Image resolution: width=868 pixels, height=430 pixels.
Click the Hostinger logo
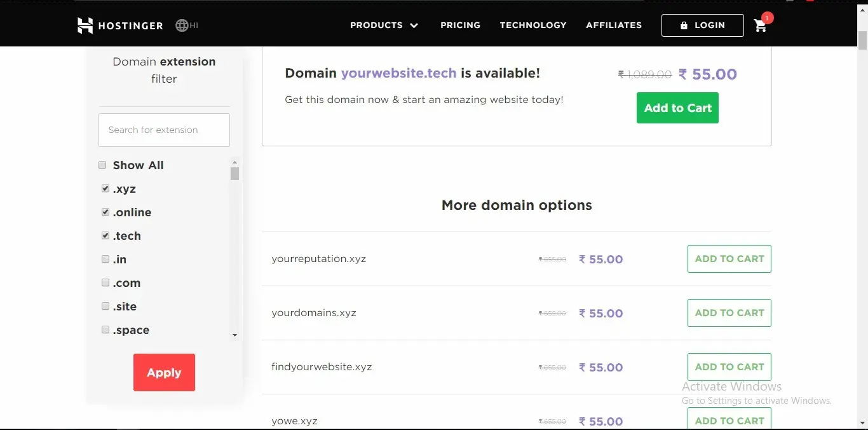(x=120, y=25)
